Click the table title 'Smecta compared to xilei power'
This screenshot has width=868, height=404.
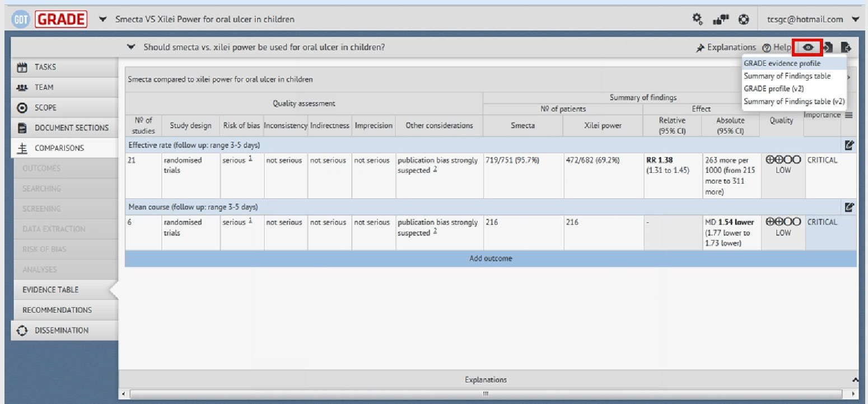coord(220,79)
